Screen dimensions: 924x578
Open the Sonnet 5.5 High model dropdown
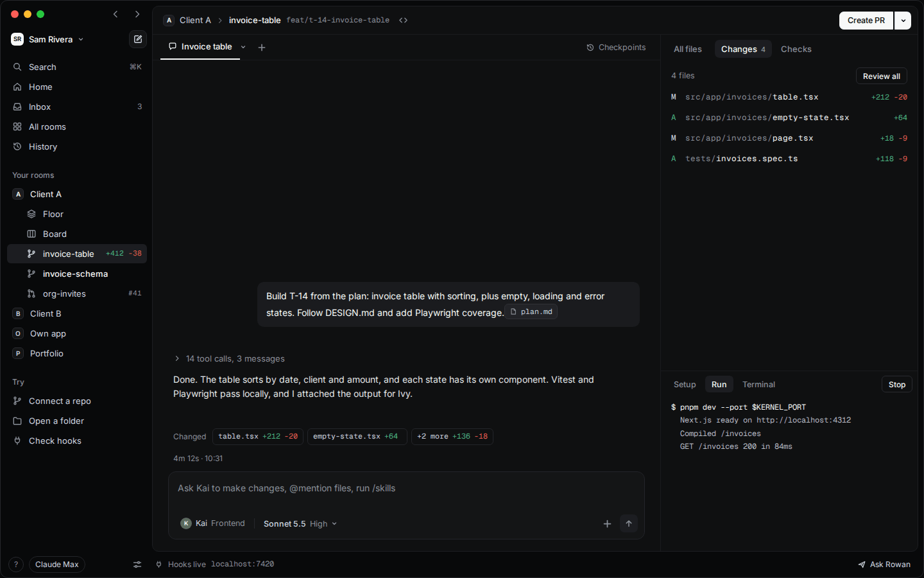[300, 523]
